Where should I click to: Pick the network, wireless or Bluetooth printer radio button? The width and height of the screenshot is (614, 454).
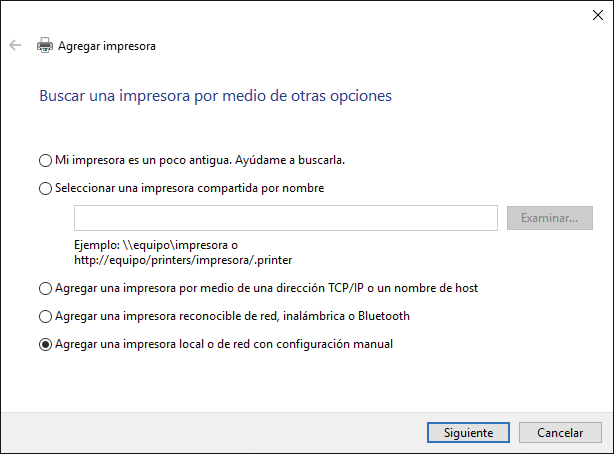(44, 317)
